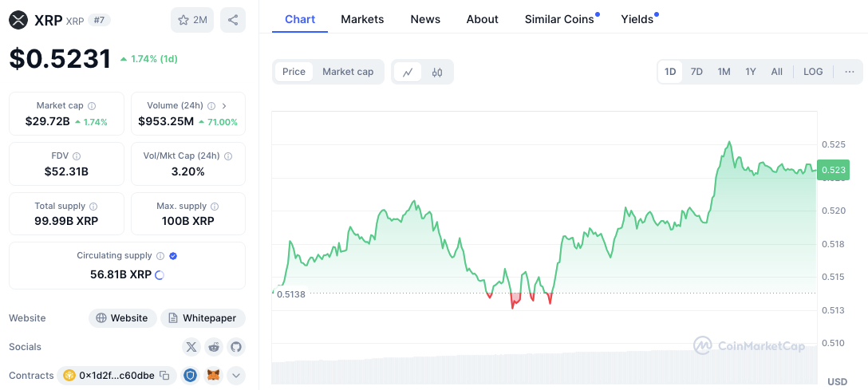This screenshot has height=390, width=868.
Task: Set chart range to All
Action: click(x=777, y=72)
